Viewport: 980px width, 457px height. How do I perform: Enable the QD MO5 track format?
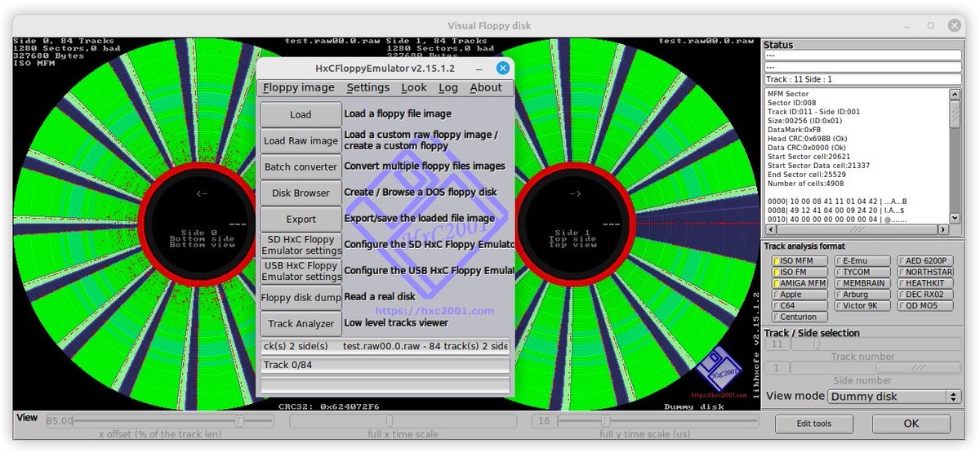(x=925, y=306)
